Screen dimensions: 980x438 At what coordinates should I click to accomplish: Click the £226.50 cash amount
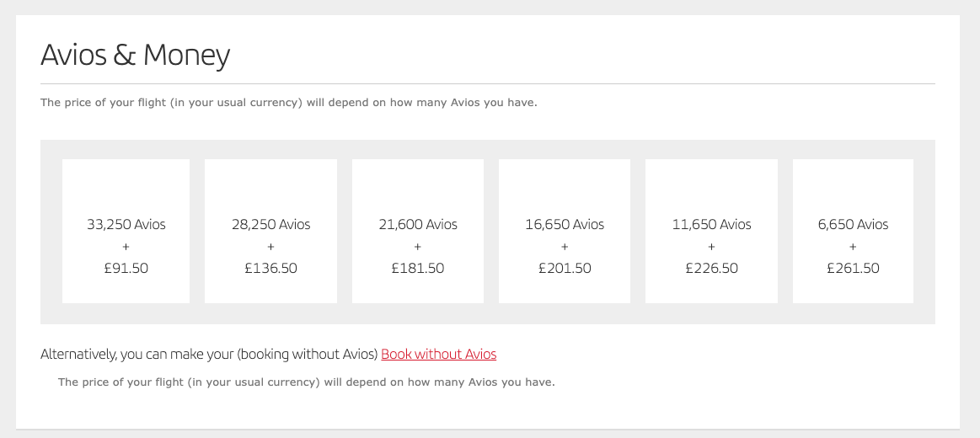pyautogui.click(x=711, y=269)
